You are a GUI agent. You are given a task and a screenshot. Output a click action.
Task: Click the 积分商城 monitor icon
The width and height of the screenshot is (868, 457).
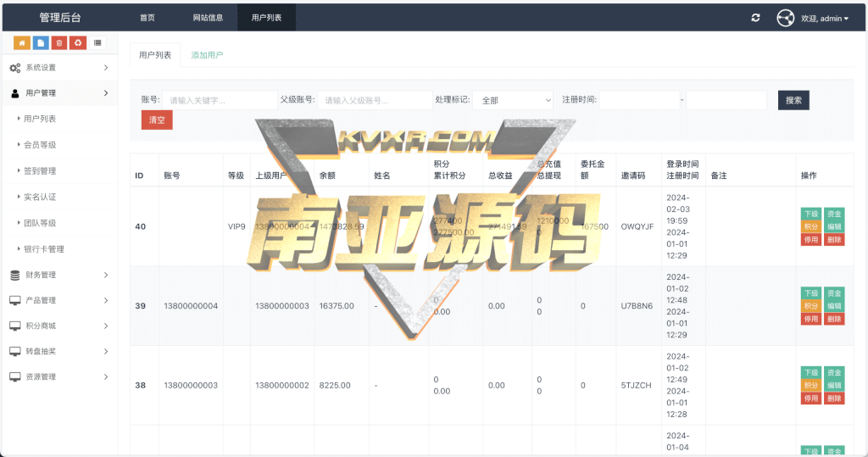tap(15, 326)
